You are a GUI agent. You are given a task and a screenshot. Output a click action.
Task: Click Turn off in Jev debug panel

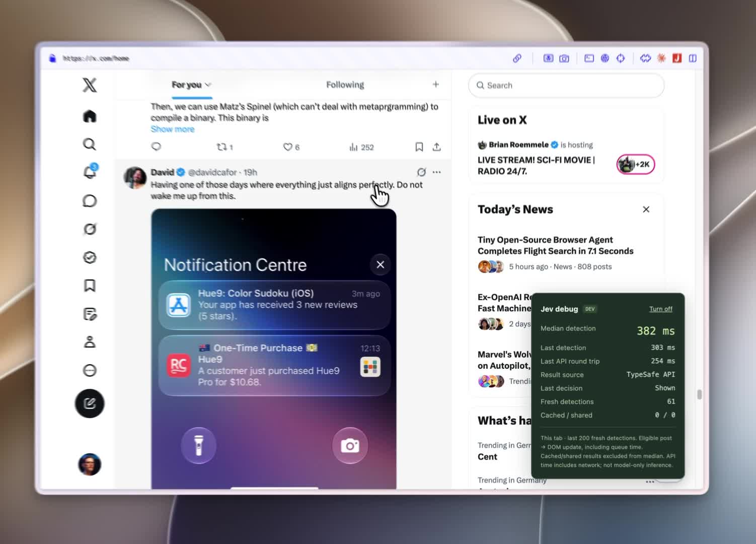point(660,309)
